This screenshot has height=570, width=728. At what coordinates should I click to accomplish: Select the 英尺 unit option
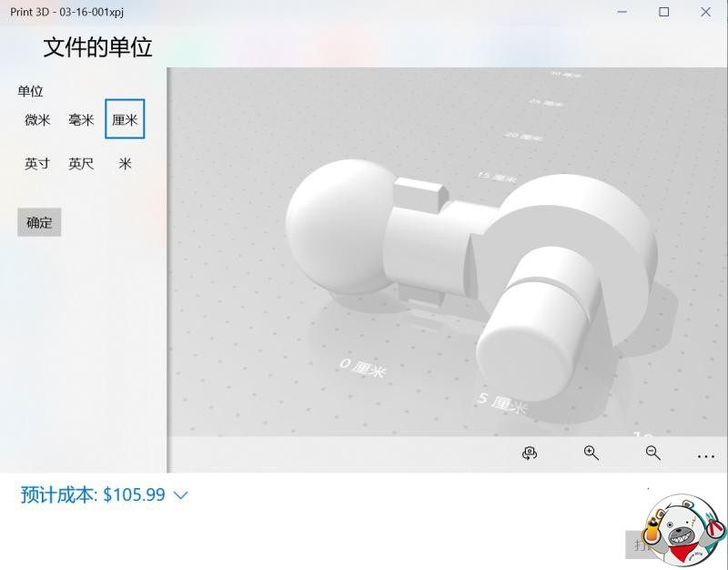tap(81, 163)
